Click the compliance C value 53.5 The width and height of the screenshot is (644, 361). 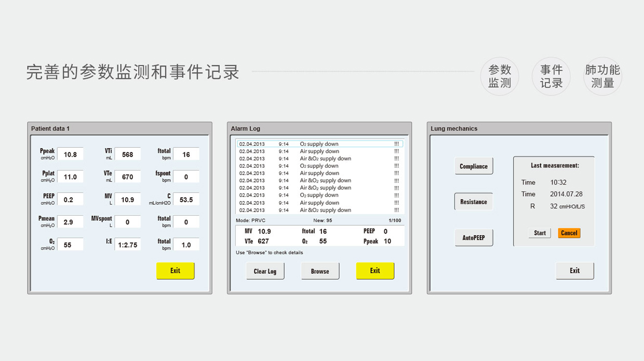186,200
